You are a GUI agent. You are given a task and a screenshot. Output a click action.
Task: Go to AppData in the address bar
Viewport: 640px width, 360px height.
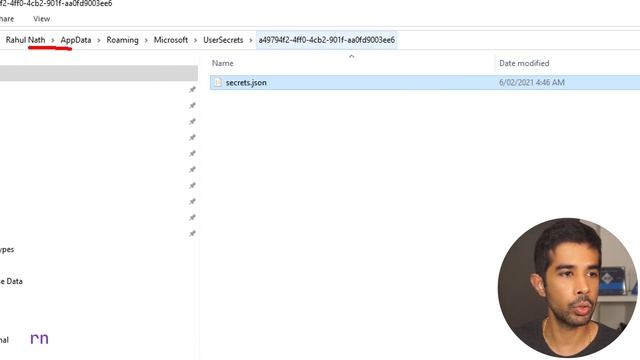(x=76, y=40)
